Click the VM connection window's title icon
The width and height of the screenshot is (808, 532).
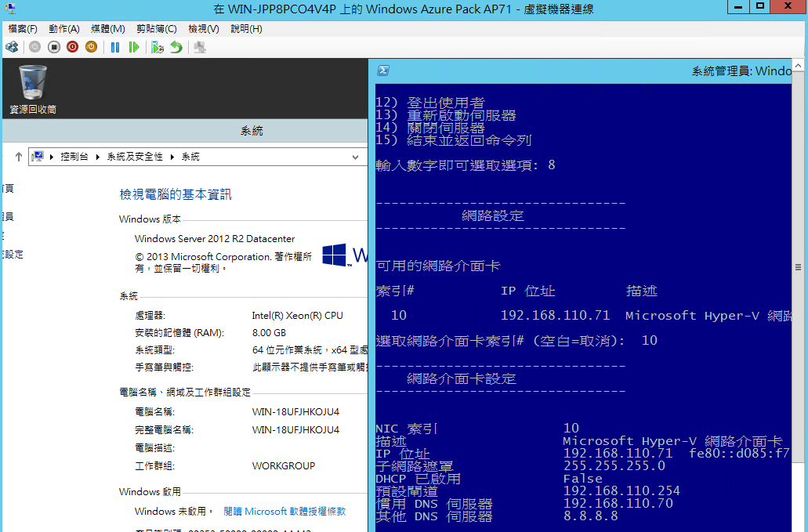click(10, 9)
